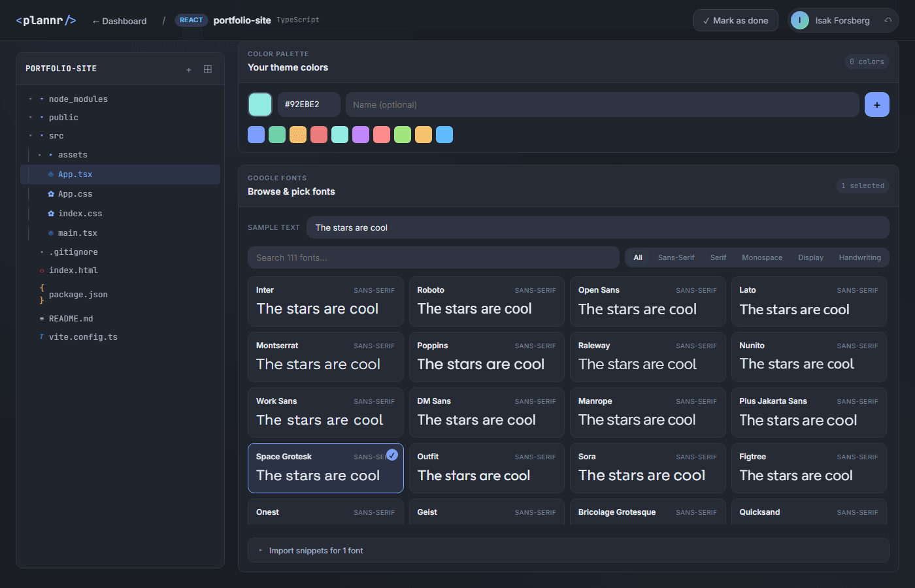Click the React icon beside App.tsx
915x588 pixels.
coord(51,174)
